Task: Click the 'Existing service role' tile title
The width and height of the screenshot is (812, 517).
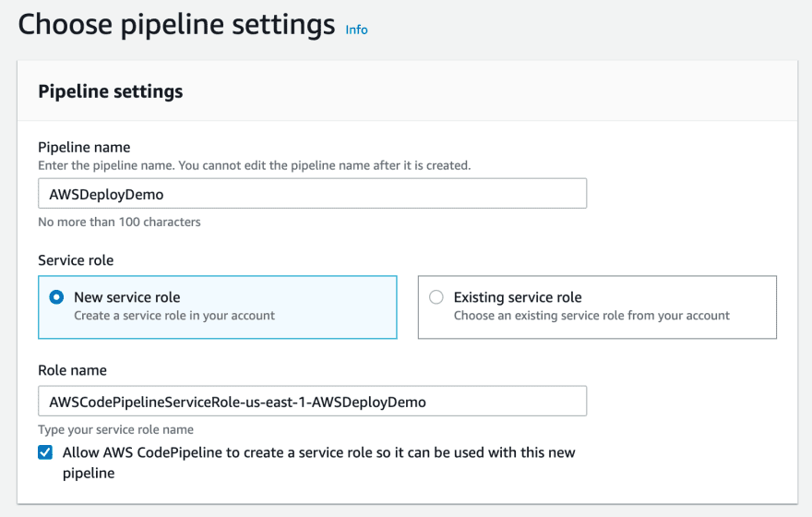Action: [518, 297]
